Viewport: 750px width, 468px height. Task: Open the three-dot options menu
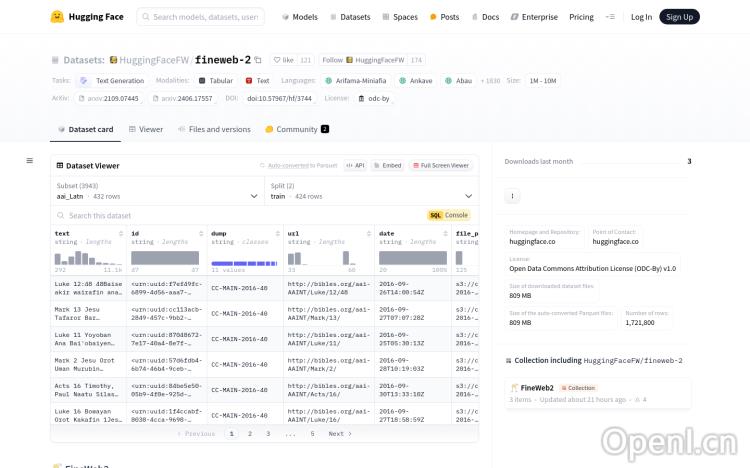(x=512, y=196)
